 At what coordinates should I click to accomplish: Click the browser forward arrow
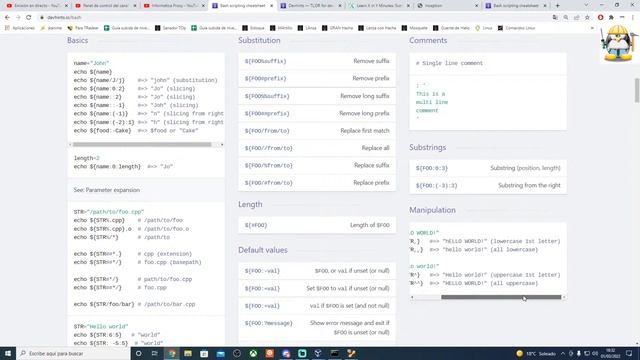[x=18, y=18]
